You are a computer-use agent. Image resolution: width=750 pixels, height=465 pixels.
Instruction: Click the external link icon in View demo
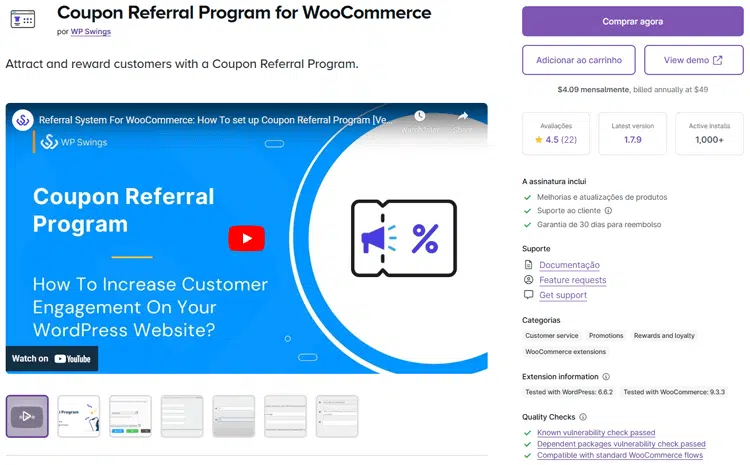717,60
